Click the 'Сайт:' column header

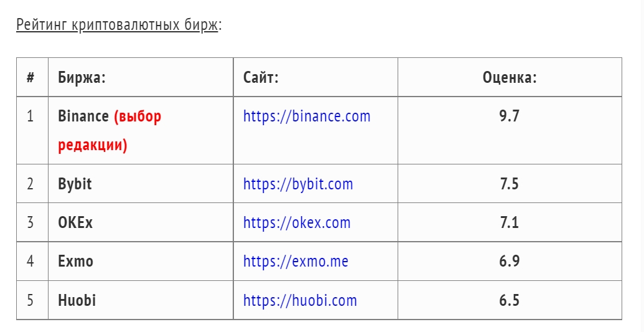point(261,77)
